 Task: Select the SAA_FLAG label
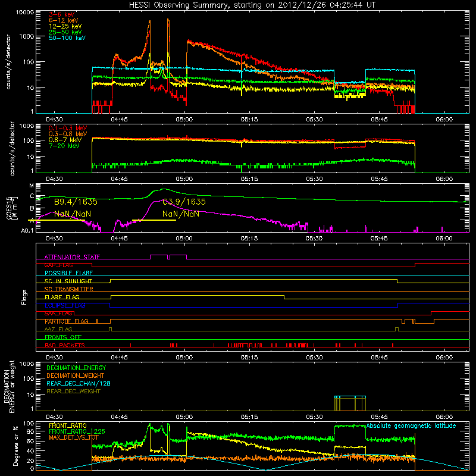[x=58, y=314]
